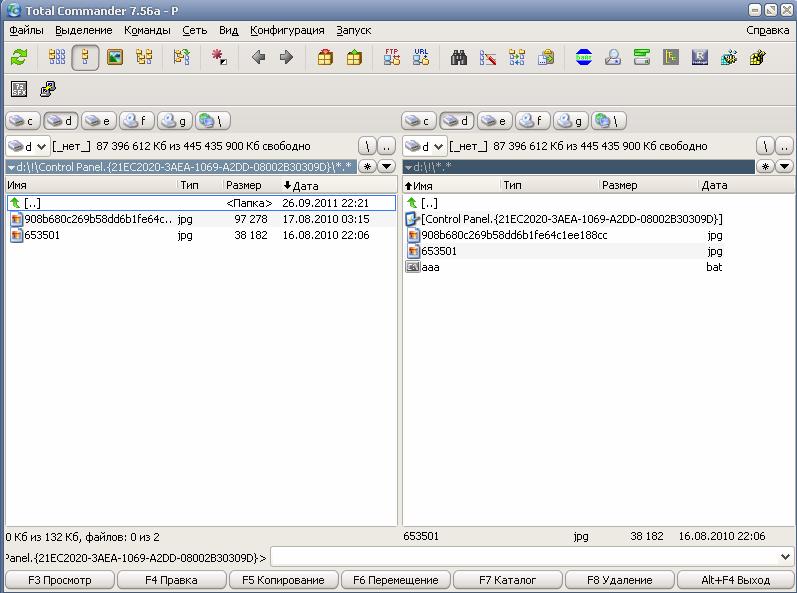Open the Команды menu
Viewport: 797px width, 593px height.
pyautogui.click(x=147, y=30)
